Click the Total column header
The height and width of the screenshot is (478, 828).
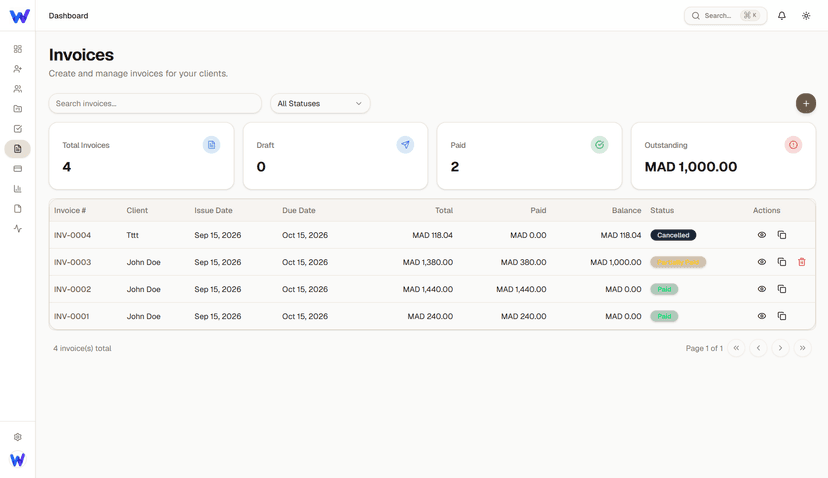pyautogui.click(x=444, y=210)
